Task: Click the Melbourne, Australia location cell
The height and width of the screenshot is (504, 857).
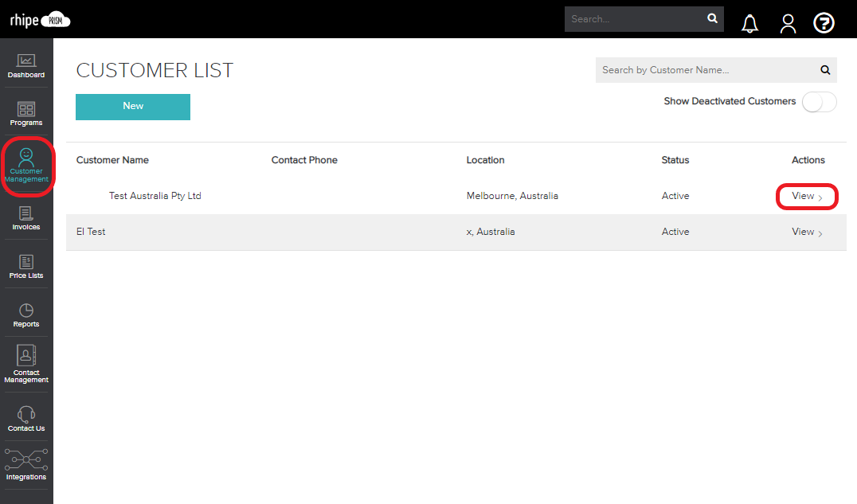Action: (x=512, y=196)
